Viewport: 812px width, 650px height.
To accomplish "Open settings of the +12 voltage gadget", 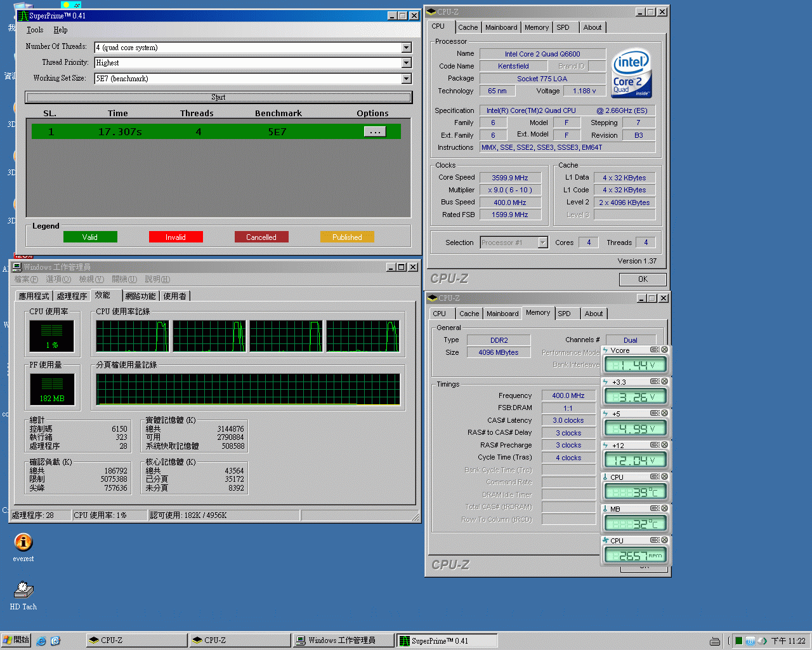I will click(x=655, y=445).
